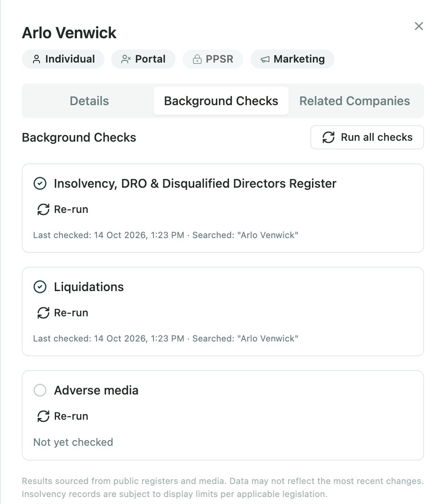Click the PPSR lock icon
The width and height of the screenshot is (445, 504).
pos(197,59)
